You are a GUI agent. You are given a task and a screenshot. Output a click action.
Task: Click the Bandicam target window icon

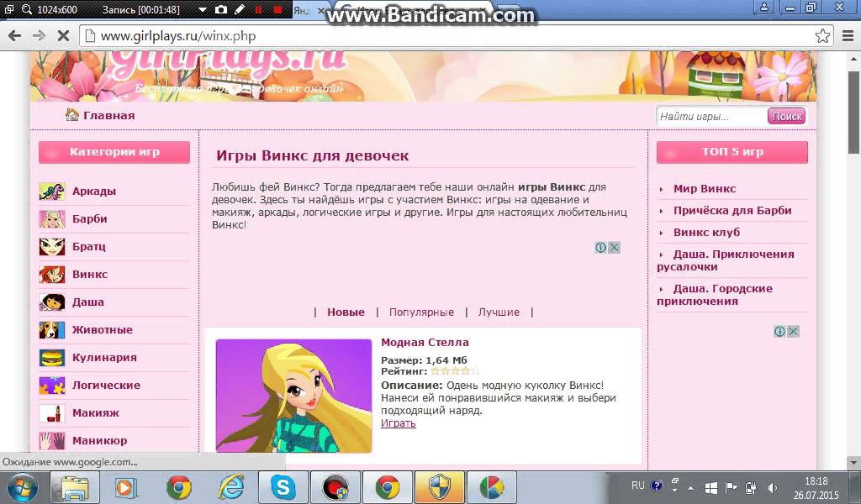(9, 9)
